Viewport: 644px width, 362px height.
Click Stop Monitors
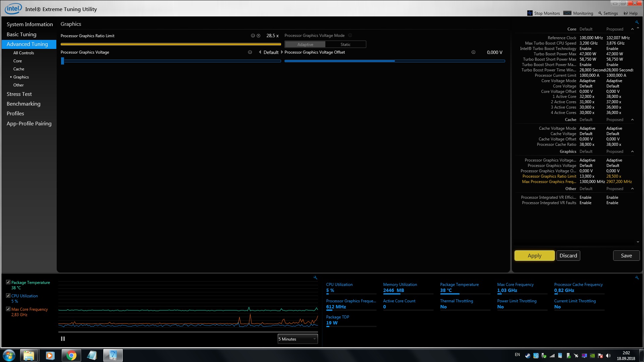[x=543, y=13]
